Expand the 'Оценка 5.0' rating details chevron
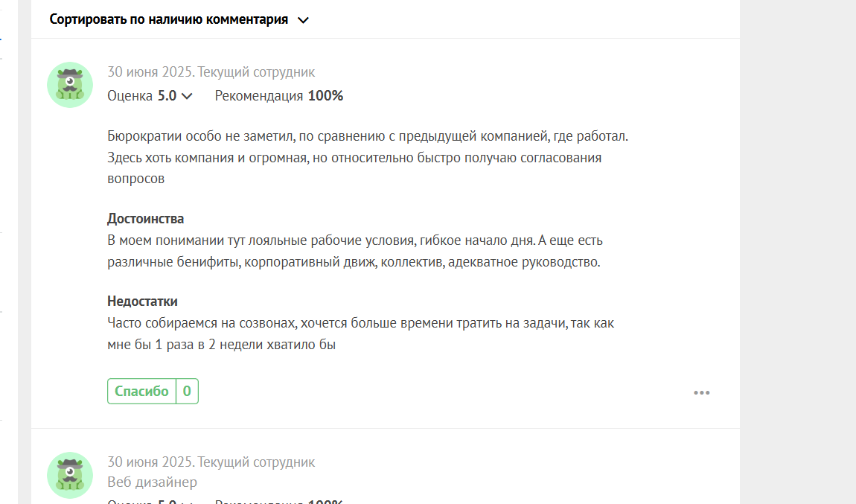The width and height of the screenshot is (856, 504). (x=187, y=96)
